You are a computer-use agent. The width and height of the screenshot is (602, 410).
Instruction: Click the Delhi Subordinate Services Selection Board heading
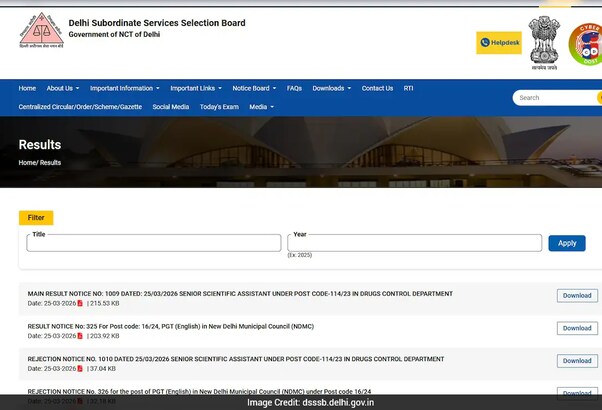[x=157, y=23]
